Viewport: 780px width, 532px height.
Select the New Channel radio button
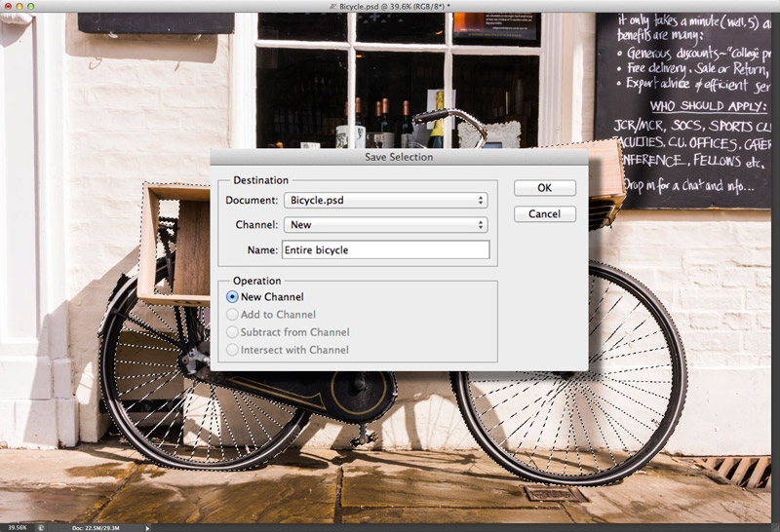coord(232,297)
